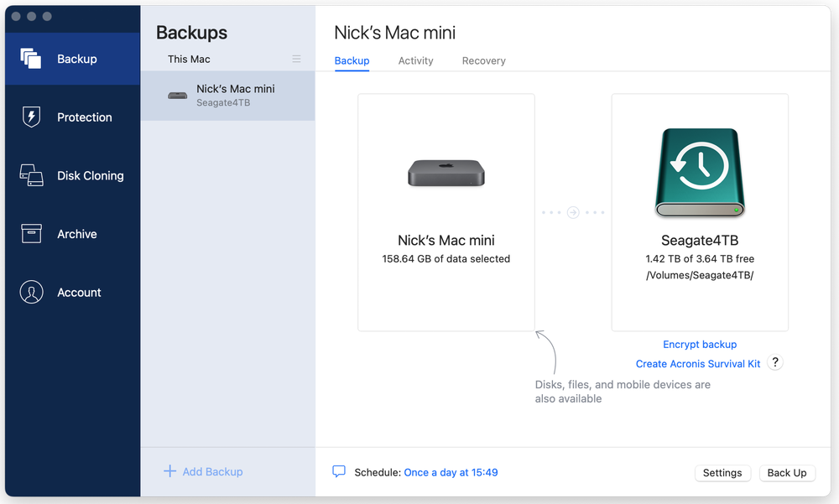Open the Account profile icon

coord(31,293)
